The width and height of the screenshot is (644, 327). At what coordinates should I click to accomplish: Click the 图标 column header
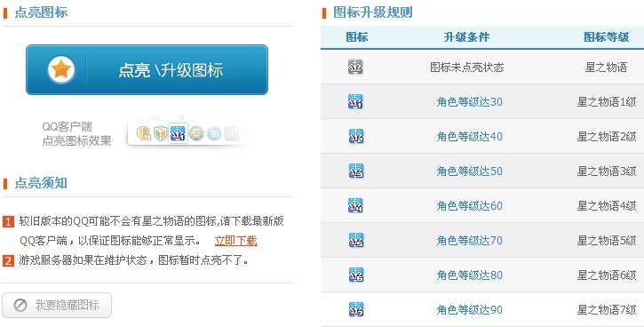coord(356,37)
